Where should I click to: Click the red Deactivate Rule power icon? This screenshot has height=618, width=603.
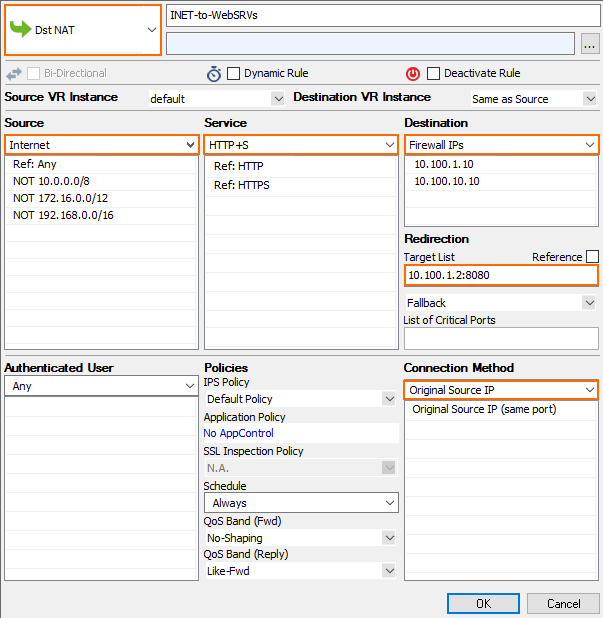(x=413, y=74)
